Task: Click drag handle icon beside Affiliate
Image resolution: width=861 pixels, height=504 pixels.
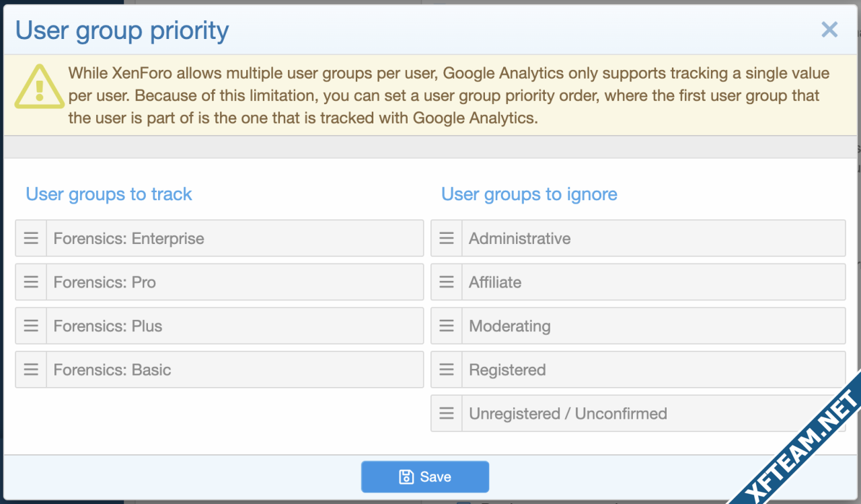Action: point(447,282)
